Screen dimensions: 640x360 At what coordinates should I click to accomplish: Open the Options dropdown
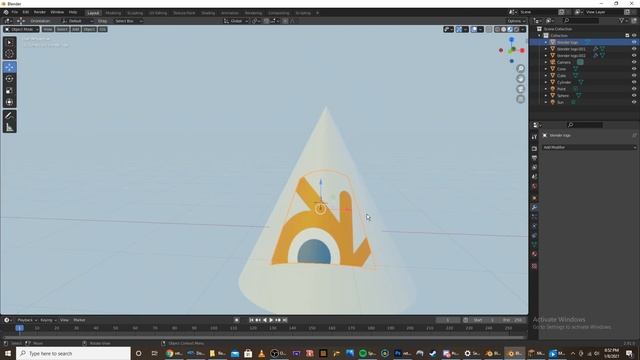click(x=516, y=21)
